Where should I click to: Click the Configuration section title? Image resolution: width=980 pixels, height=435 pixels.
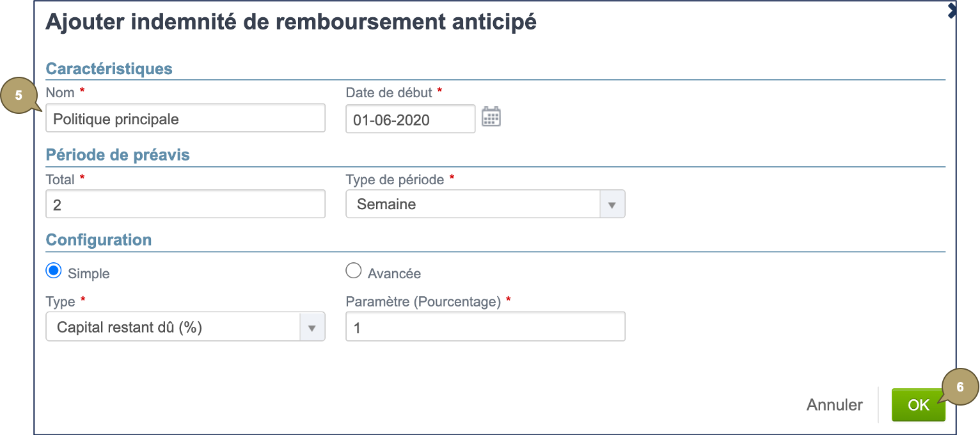(99, 240)
